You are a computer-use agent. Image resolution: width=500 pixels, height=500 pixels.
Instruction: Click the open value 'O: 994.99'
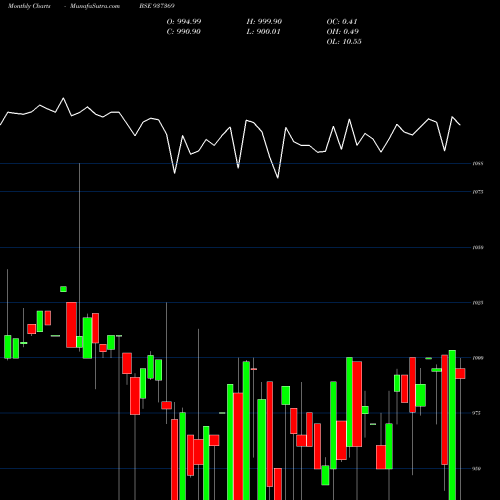(184, 22)
